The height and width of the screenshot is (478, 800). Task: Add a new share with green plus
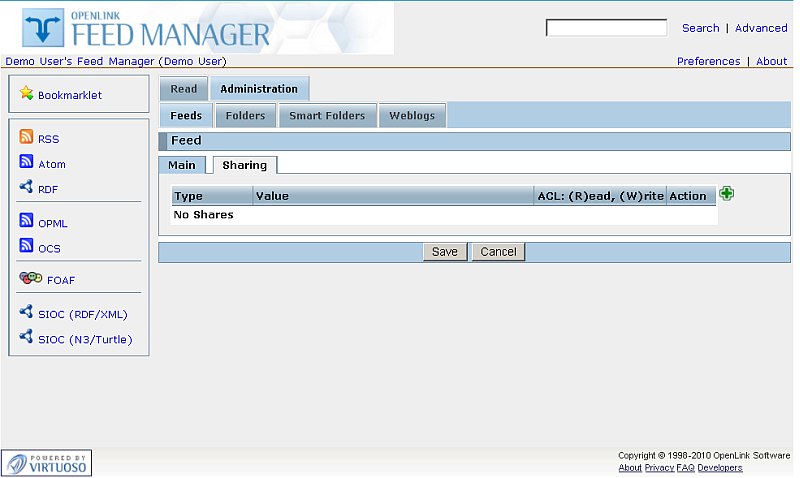pos(727,194)
